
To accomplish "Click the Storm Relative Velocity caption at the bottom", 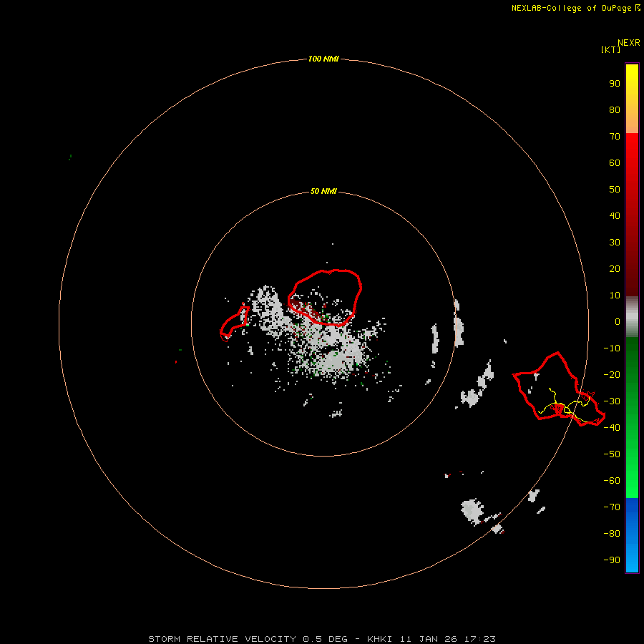I will click(x=321, y=639).
